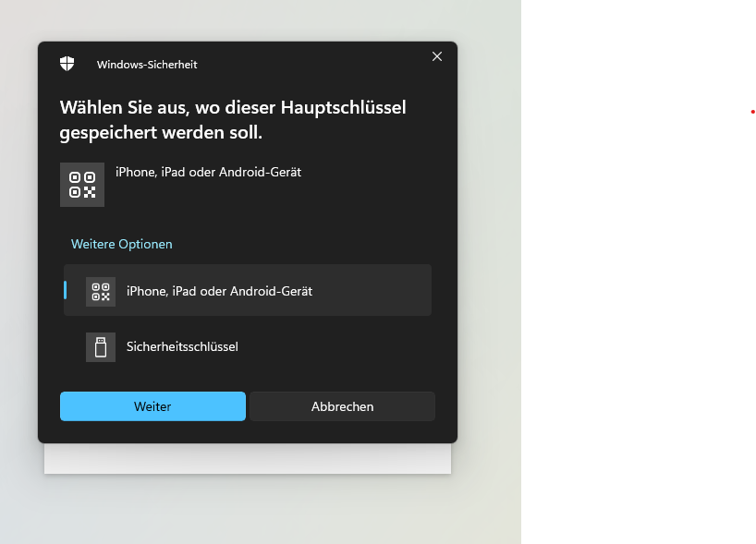Click the Windows-Sicherheit title text
Screen dimensions: 756x544
147,65
